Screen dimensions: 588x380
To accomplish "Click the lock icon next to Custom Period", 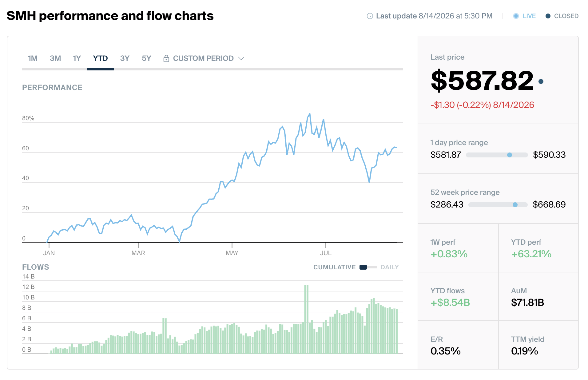I will [166, 58].
